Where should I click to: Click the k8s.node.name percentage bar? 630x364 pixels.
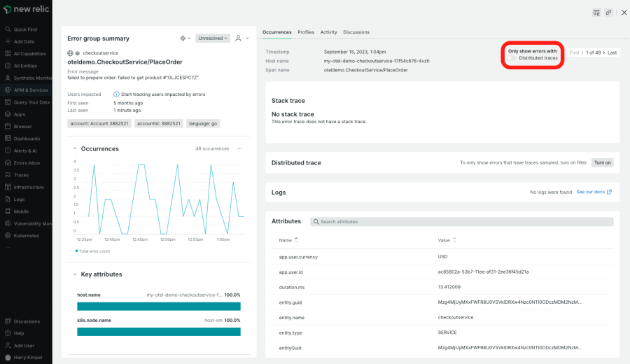pyautogui.click(x=159, y=332)
